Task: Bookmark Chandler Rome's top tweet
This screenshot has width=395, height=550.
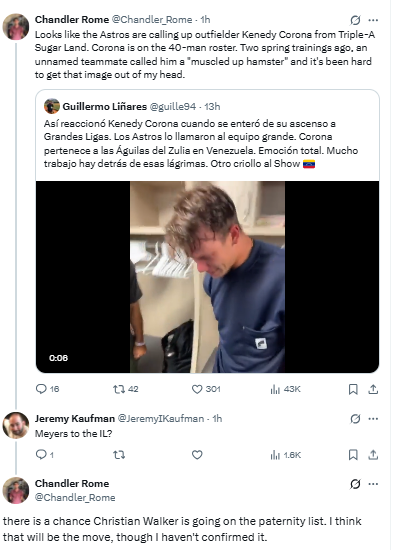Action: [x=353, y=389]
